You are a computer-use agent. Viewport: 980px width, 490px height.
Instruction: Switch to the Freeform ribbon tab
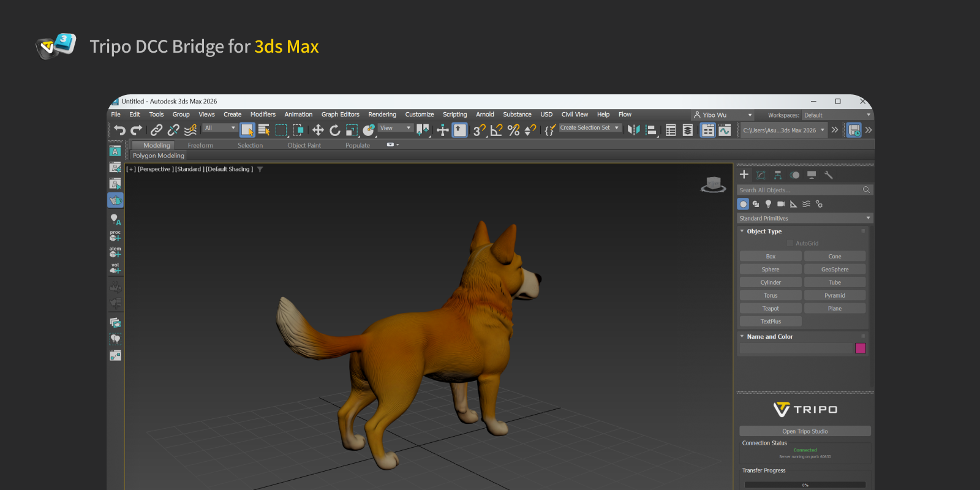[x=200, y=146]
